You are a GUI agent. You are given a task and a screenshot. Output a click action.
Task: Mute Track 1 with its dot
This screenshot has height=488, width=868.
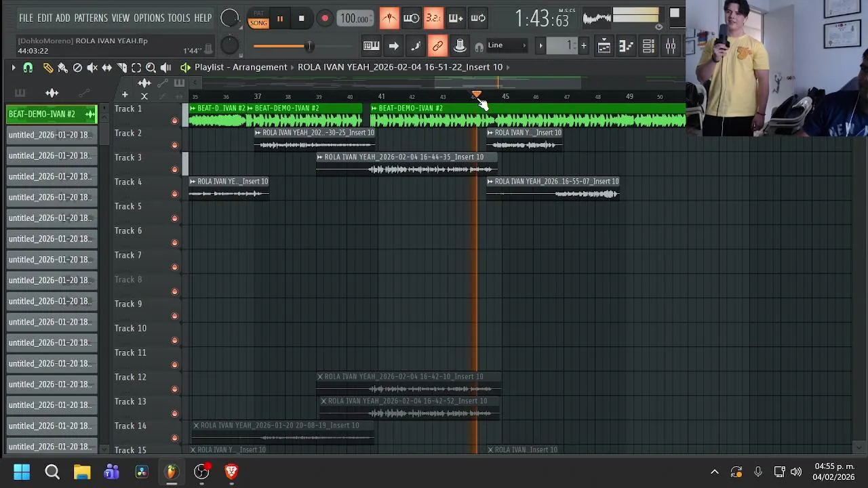pos(175,121)
